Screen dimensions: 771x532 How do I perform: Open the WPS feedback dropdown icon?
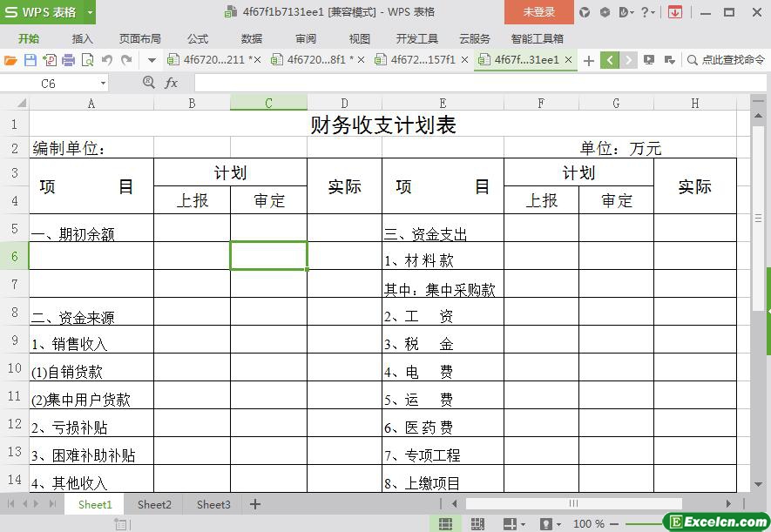tap(626, 12)
